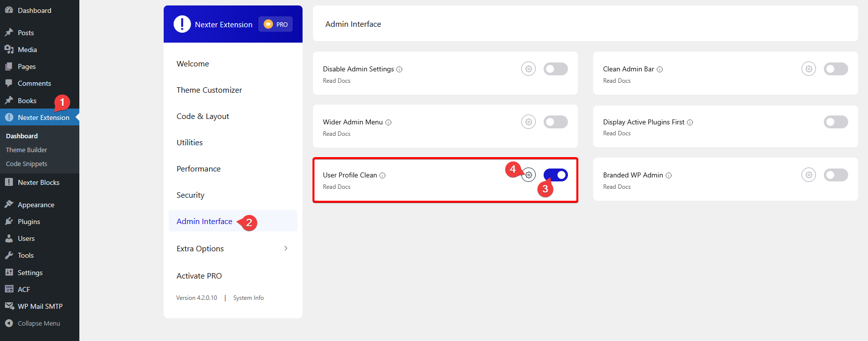Switch to the Security section
Viewport: 868px width, 341px height.
tap(190, 195)
